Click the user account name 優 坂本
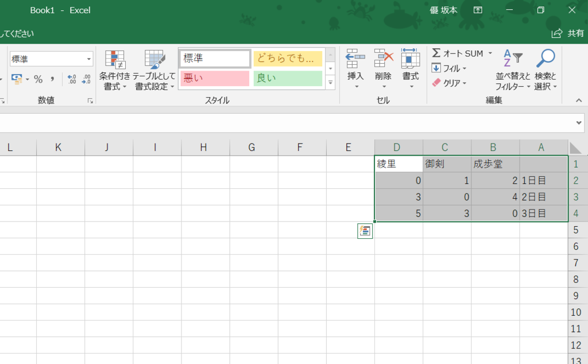Screen dimensions: 588x364 tap(444, 10)
